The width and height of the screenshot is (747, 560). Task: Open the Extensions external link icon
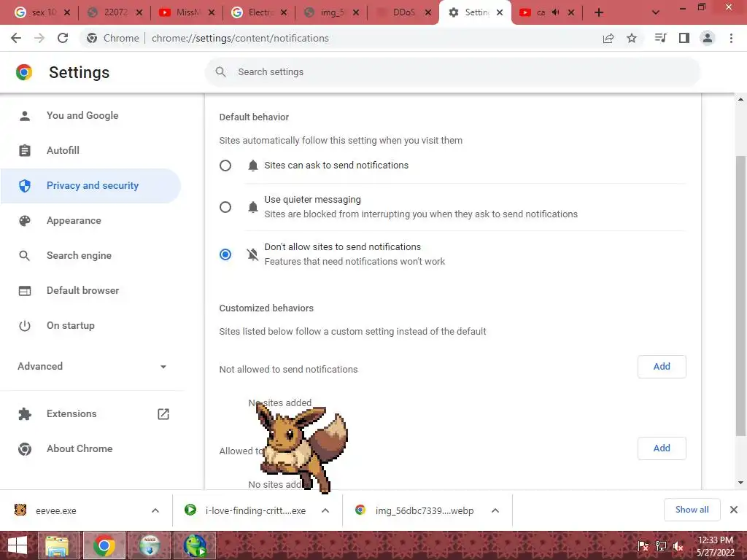pos(163,414)
